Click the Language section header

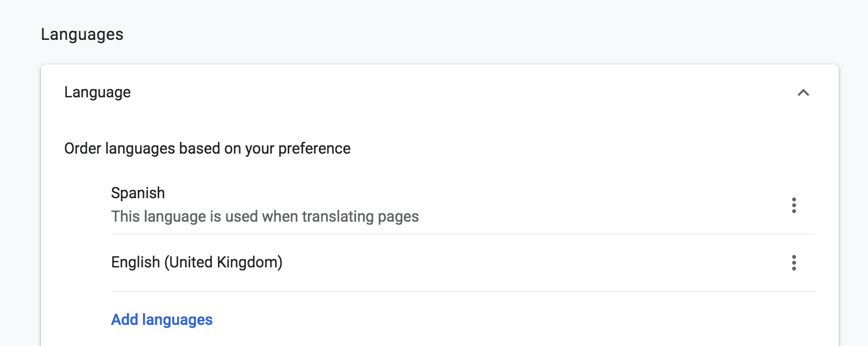point(97,92)
